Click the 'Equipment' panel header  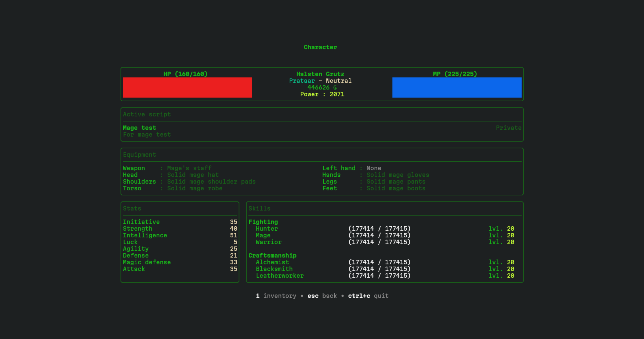pos(139,155)
